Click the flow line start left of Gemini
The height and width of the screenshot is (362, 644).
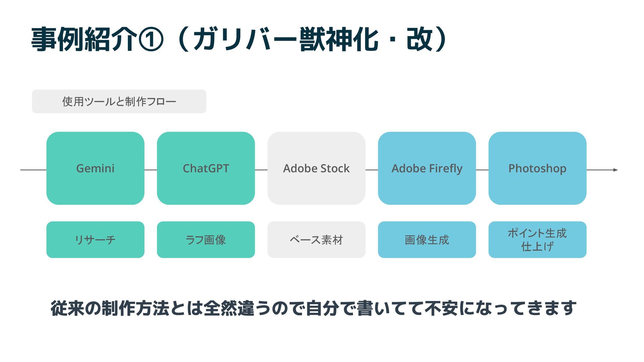click(x=33, y=170)
